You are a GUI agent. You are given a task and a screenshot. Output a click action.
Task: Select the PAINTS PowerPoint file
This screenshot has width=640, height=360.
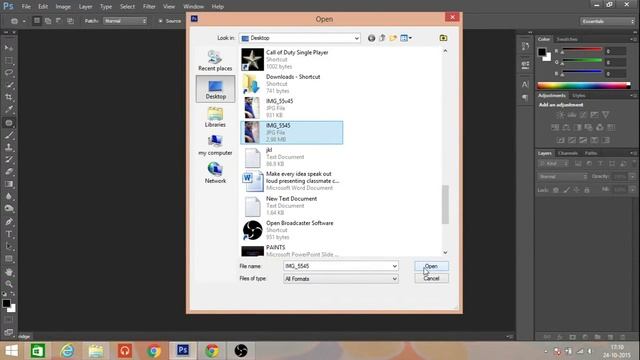click(292, 251)
